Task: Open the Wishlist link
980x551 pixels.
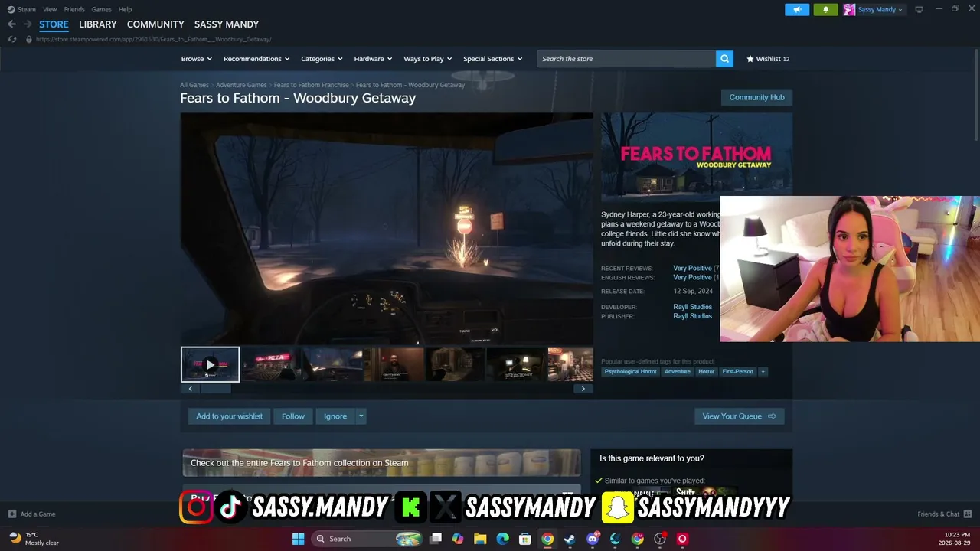Action: 768,59
